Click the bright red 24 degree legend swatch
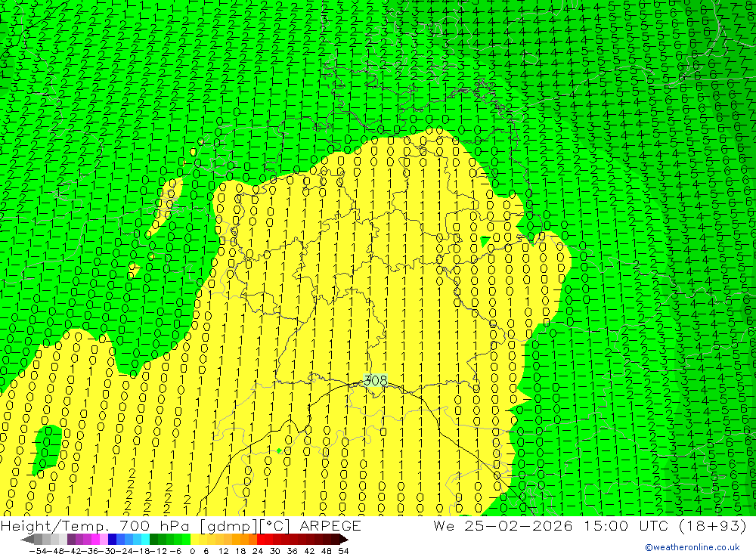This screenshot has width=756, height=554. 261,540
